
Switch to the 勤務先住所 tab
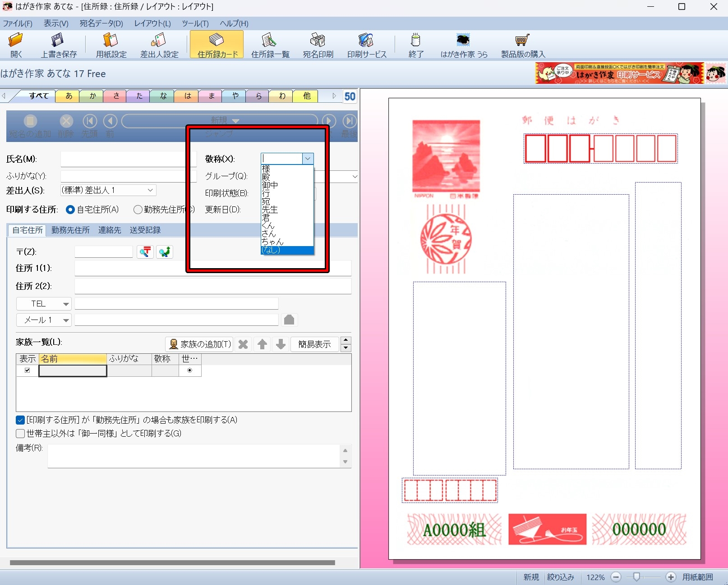[70, 230]
